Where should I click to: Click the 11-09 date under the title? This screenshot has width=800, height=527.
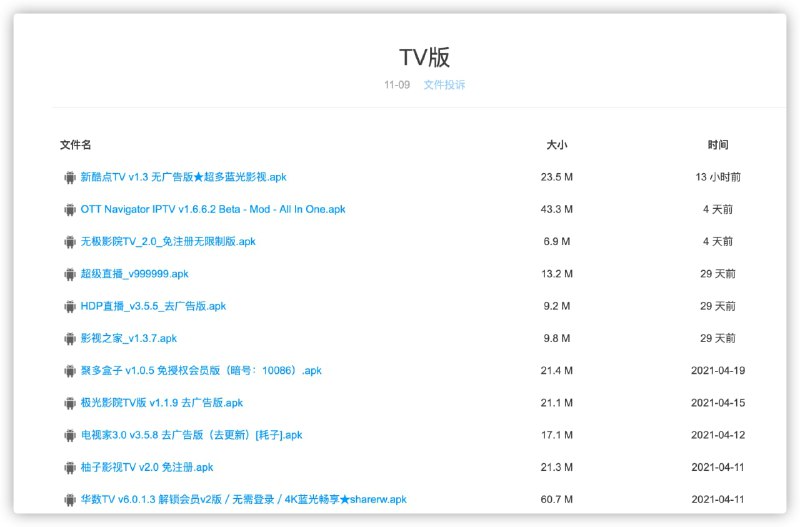397,85
